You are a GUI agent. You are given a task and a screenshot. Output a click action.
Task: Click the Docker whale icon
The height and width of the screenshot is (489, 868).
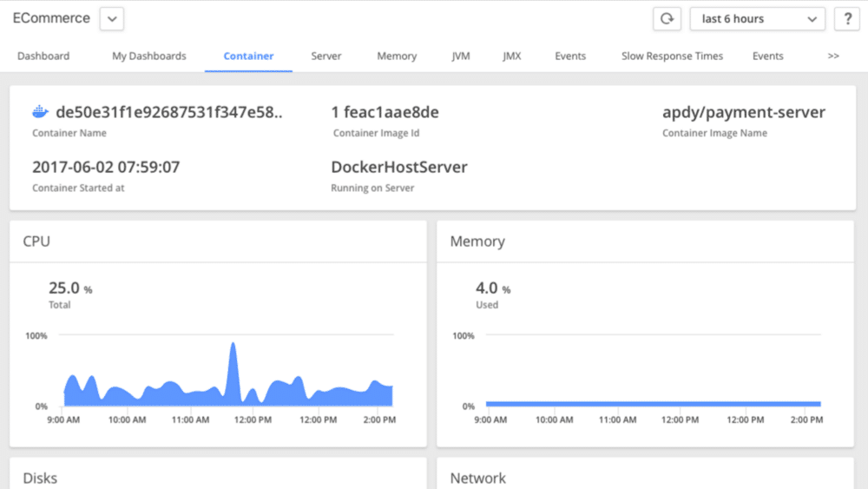[x=40, y=112]
